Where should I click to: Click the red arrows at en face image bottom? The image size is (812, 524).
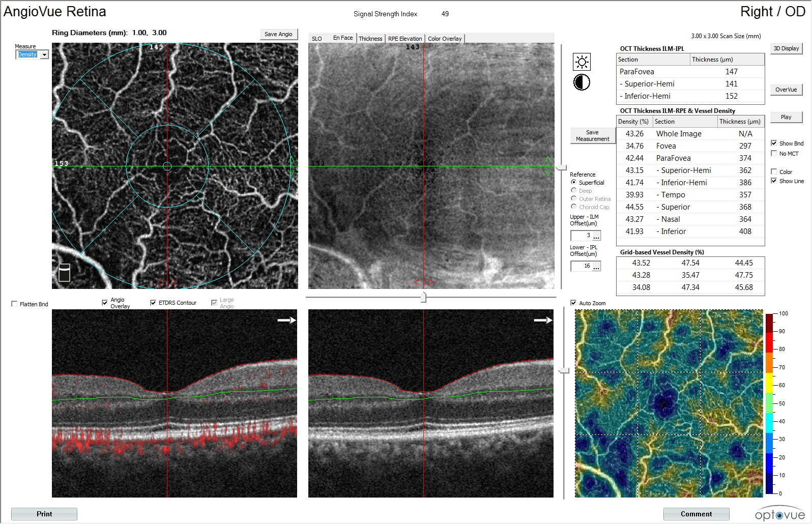[x=424, y=282]
